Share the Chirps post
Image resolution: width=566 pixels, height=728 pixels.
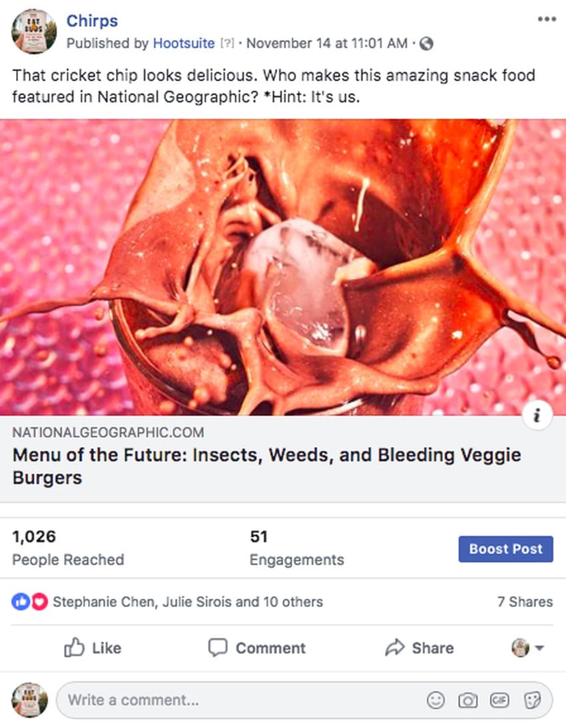[420, 647]
